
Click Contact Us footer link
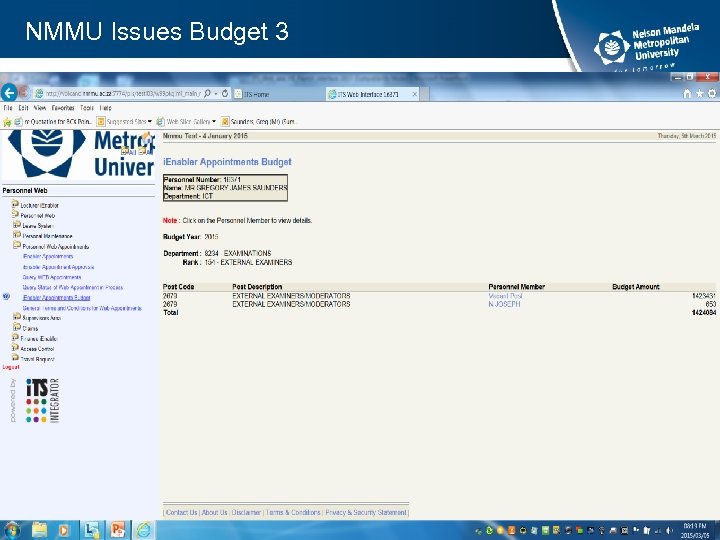coord(181,512)
